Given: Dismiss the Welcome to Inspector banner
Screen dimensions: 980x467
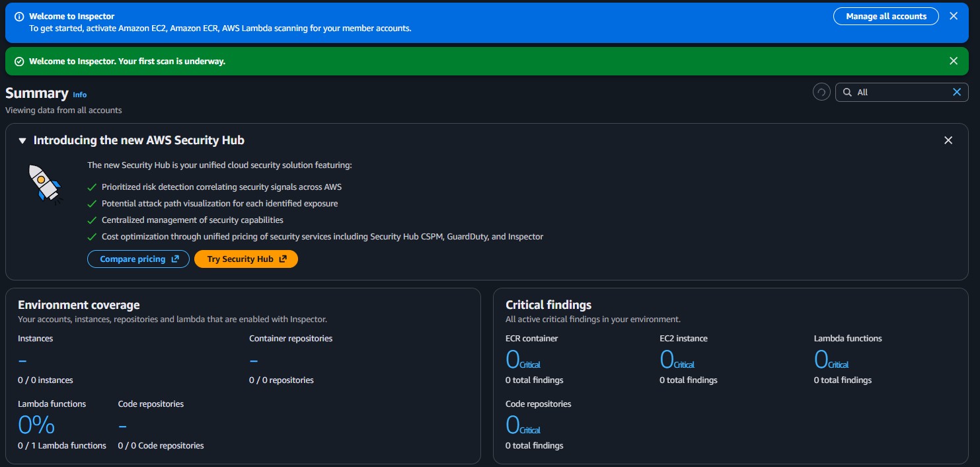Looking at the screenshot, I should [x=954, y=15].
